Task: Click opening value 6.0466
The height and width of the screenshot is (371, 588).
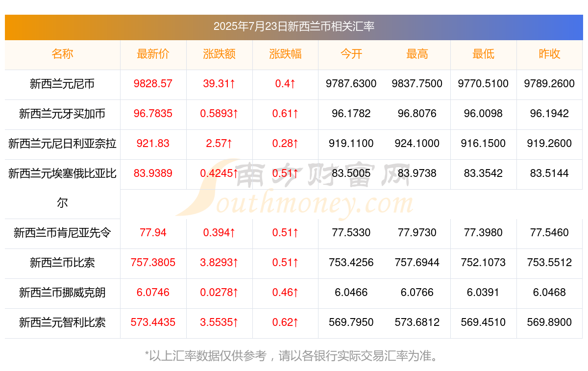Action: (351, 293)
